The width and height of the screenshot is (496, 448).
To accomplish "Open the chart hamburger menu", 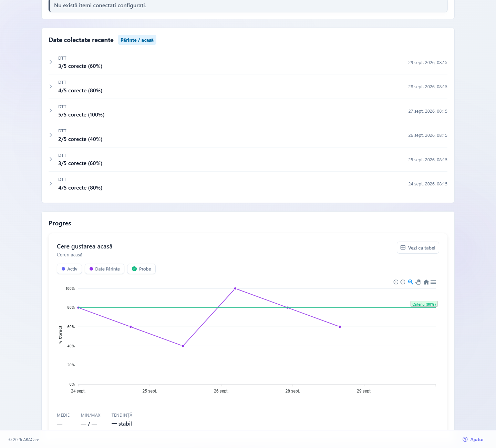I will [433, 282].
